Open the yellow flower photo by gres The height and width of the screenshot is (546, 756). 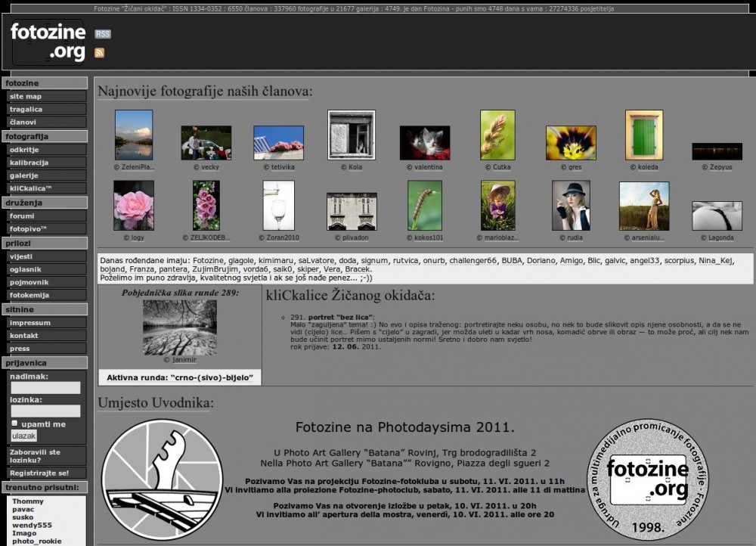(571, 143)
